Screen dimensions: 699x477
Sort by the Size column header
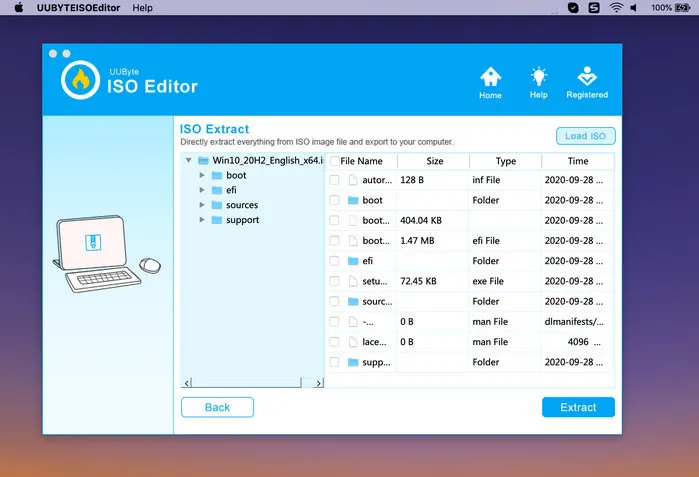tap(434, 161)
